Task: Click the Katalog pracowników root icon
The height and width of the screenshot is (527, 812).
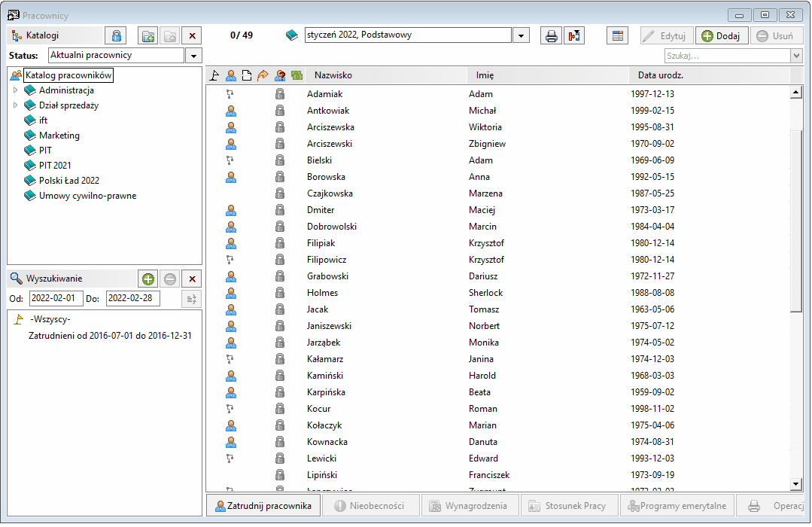Action: click(x=16, y=75)
